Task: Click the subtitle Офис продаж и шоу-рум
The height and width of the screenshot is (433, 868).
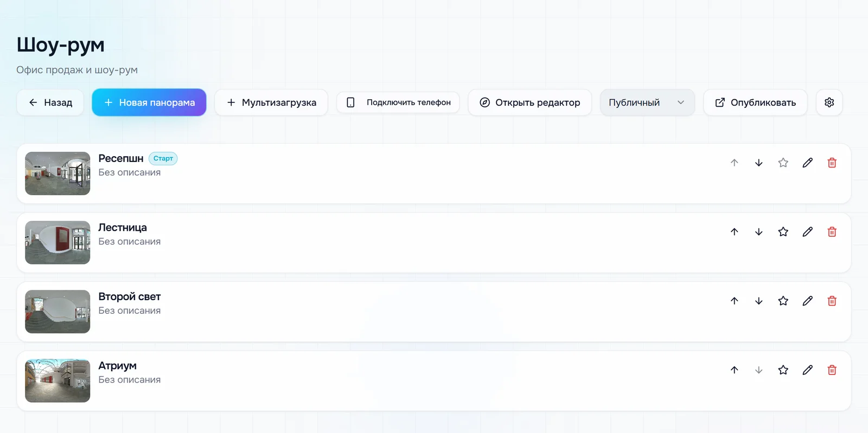Action: [77, 70]
